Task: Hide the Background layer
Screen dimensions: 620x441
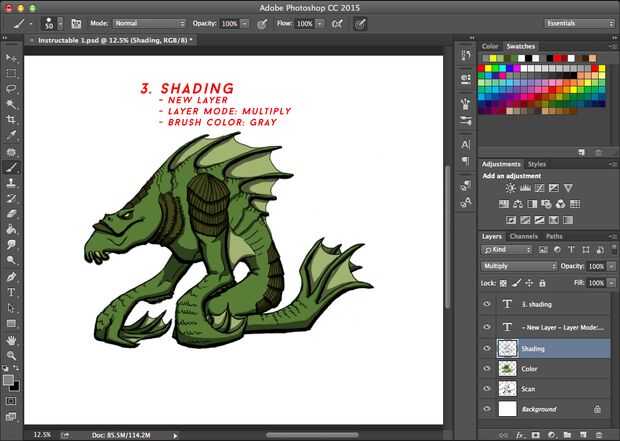Action: coord(487,409)
